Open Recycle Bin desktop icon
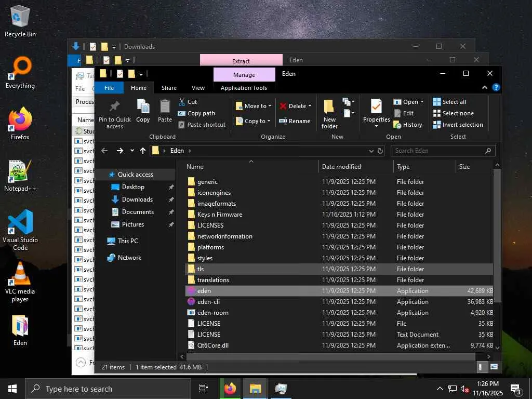Image resolution: width=532 pixels, height=399 pixels. [20, 21]
